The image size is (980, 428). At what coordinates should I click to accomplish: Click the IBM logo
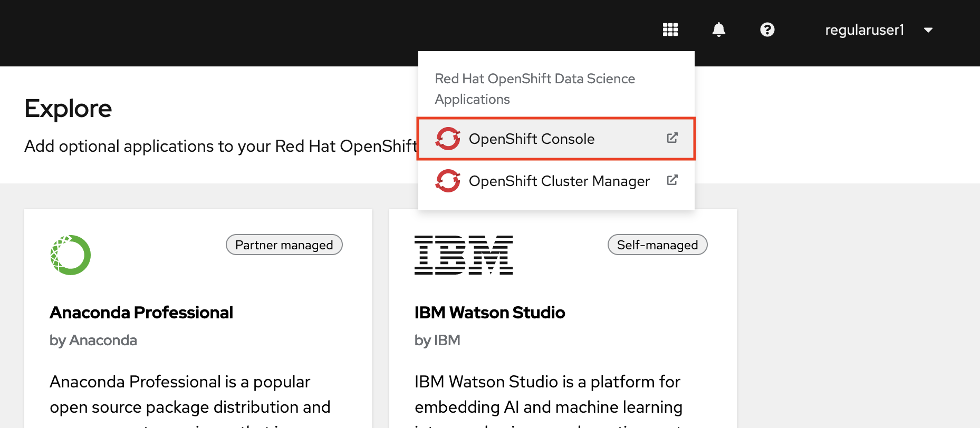(463, 255)
